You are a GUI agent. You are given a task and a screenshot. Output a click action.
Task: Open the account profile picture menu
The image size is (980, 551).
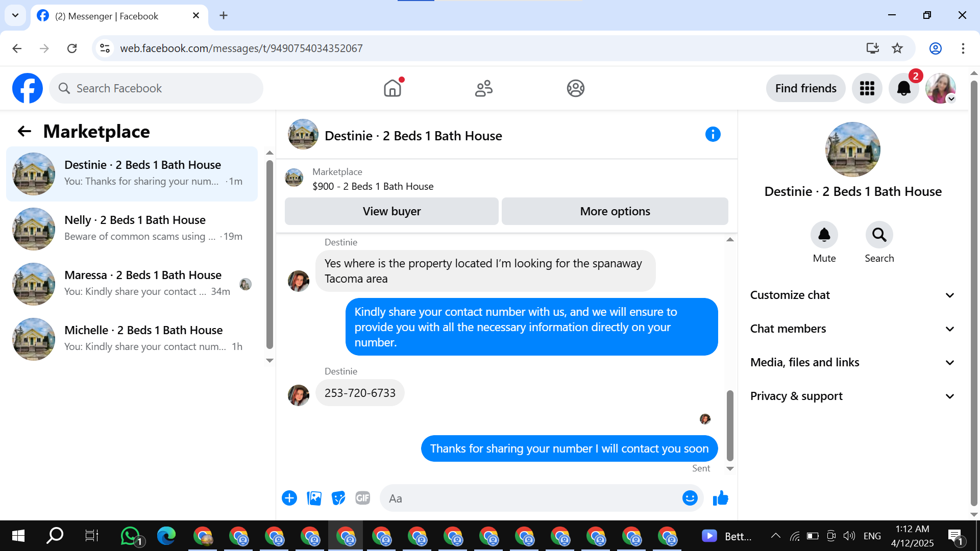click(941, 88)
